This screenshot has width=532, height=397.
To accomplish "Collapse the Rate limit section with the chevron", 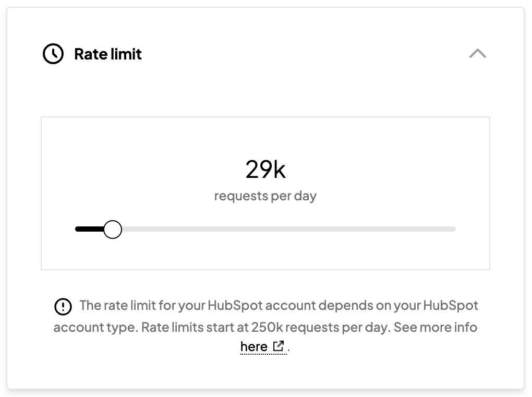I will [477, 54].
